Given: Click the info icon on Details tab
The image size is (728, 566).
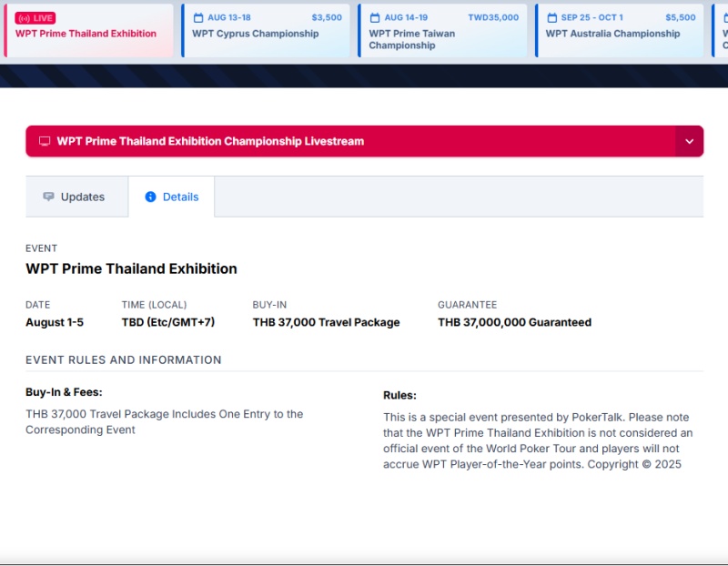Looking at the screenshot, I should tap(151, 197).
